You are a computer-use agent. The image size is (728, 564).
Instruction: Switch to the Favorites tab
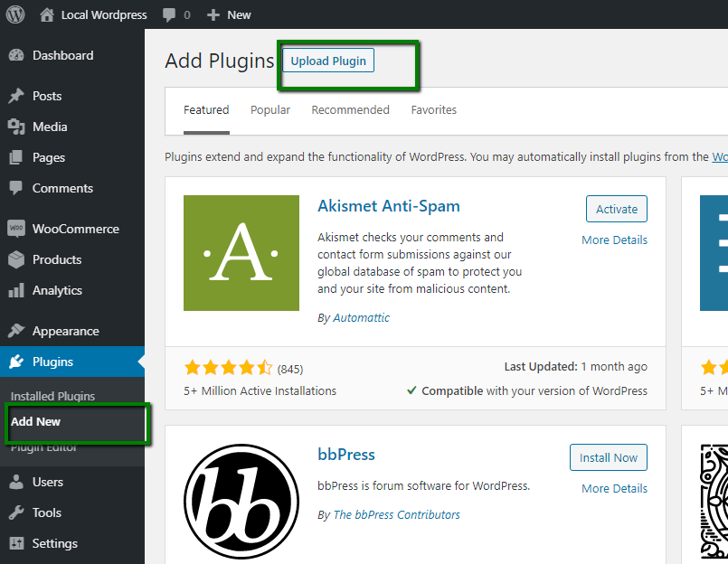point(434,110)
